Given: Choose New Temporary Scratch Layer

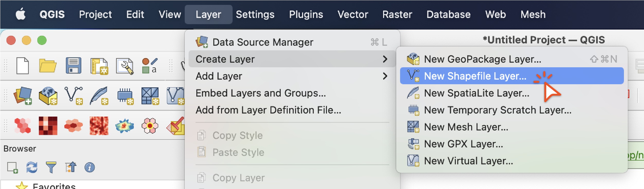Looking at the screenshot, I should 512,110.
